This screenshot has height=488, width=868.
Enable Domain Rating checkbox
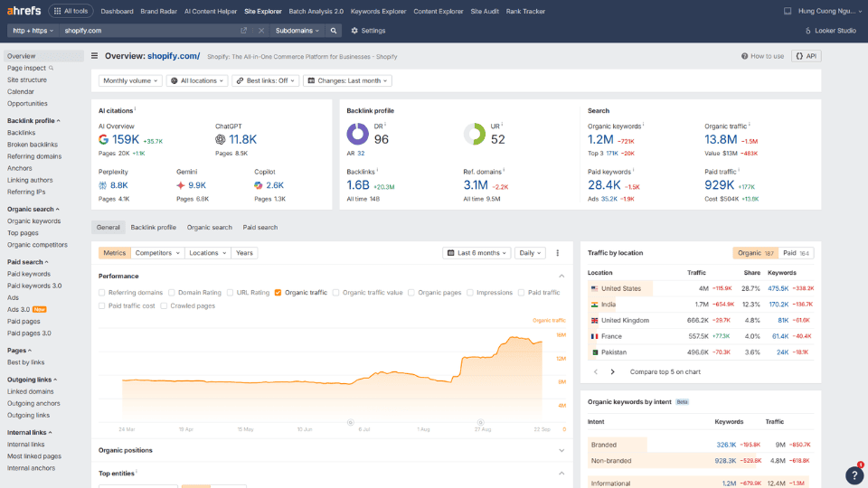tap(172, 293)
